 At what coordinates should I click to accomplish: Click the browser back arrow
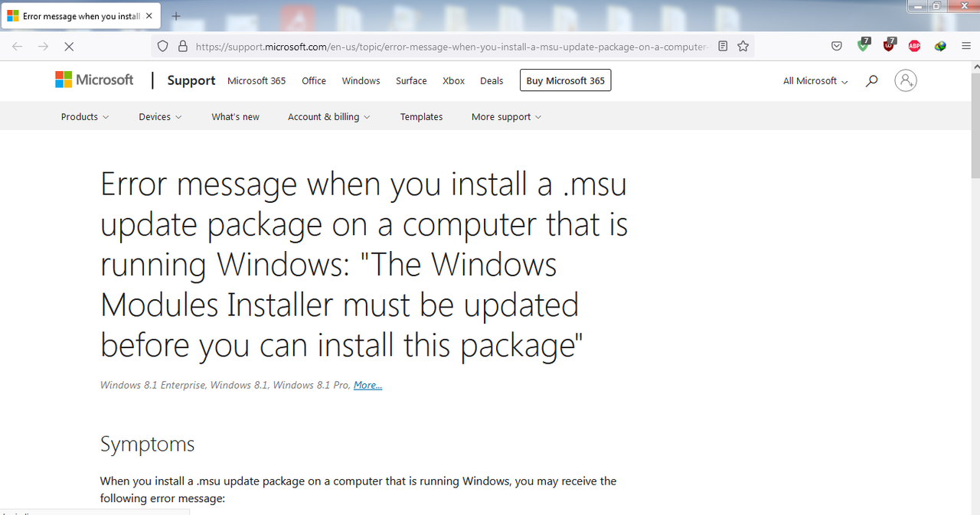(x=18, y=46)
